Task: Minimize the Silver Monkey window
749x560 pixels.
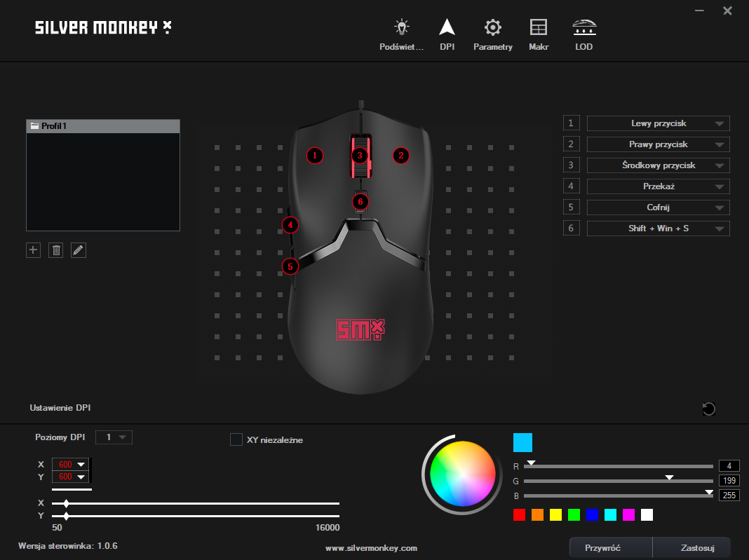Action: coord(699,11)
